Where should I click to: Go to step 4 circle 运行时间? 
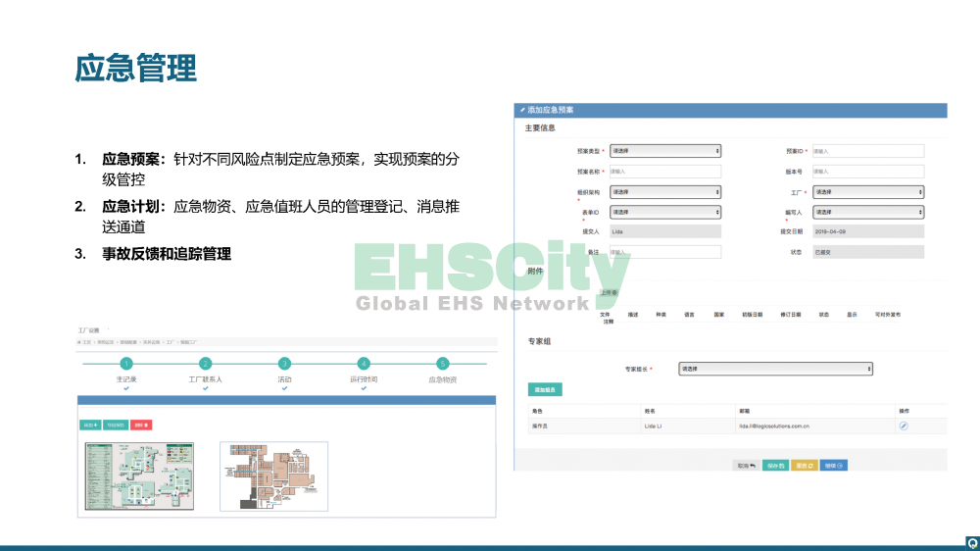tap(364, 363)
